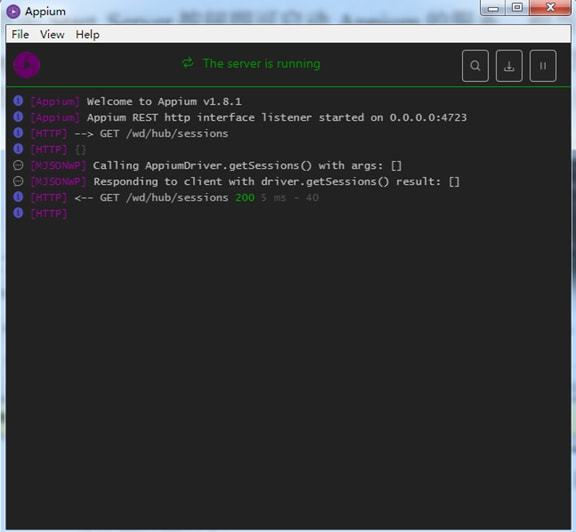The width and height of the screenshot is (576, 532).
Task: Click [Appium] tag on the Welcome line
Action: coord(55,101)
